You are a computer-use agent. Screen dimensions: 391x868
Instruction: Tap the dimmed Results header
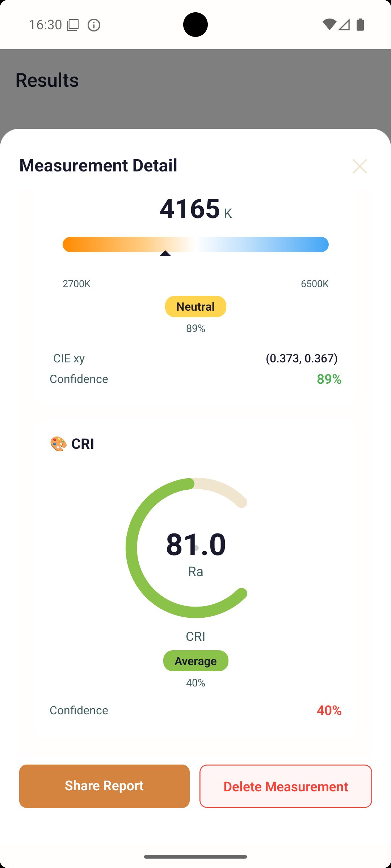tap(47, 80)
